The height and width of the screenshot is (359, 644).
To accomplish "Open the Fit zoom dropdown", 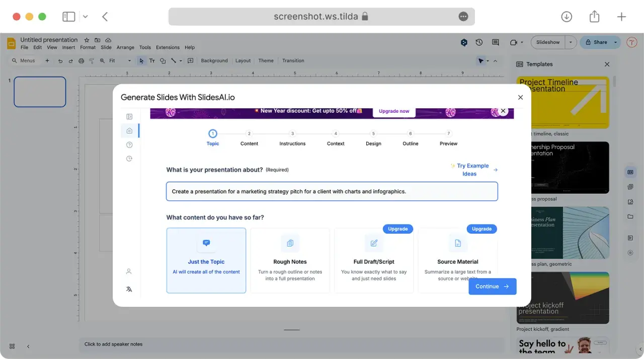I will click(120, 60).
